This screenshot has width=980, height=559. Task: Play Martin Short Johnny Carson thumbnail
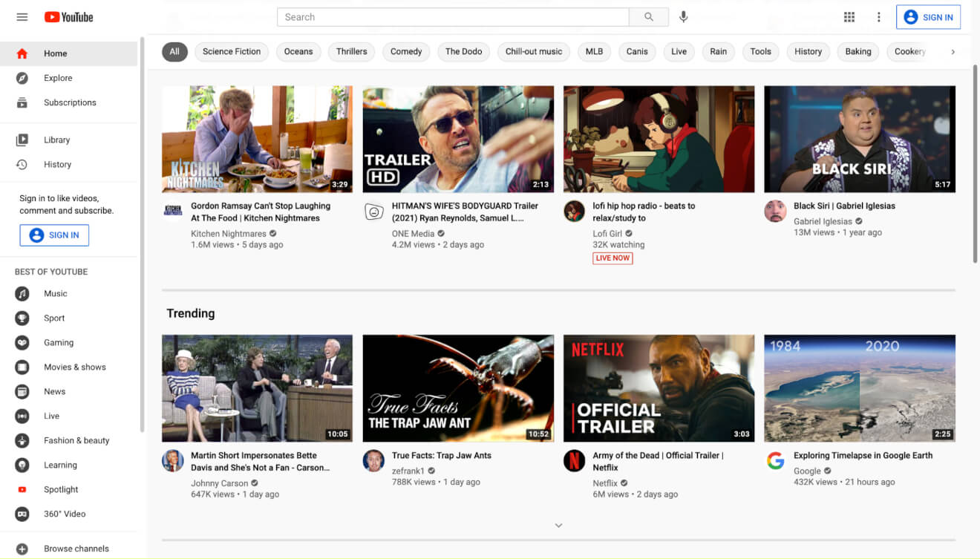click(257, 388)
